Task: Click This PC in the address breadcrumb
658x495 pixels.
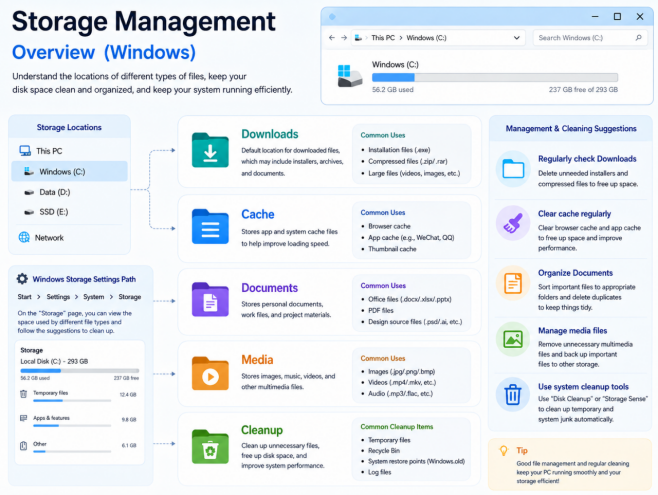Action: click(x=383, y=38)
